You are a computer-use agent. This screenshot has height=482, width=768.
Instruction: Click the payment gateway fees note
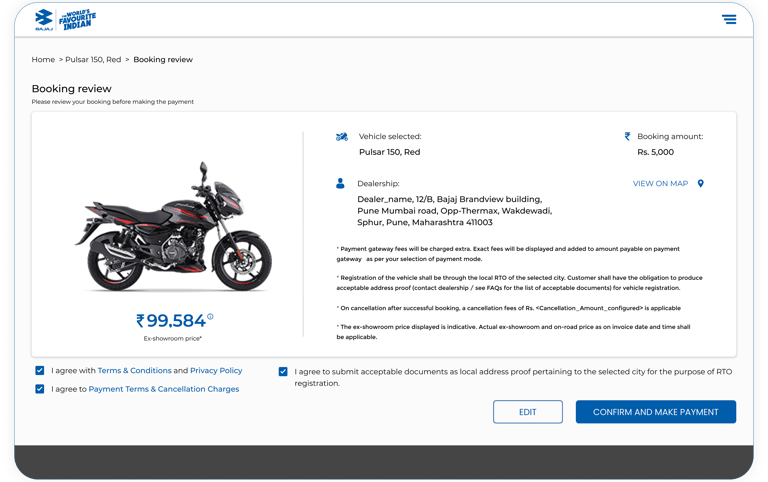508,254
